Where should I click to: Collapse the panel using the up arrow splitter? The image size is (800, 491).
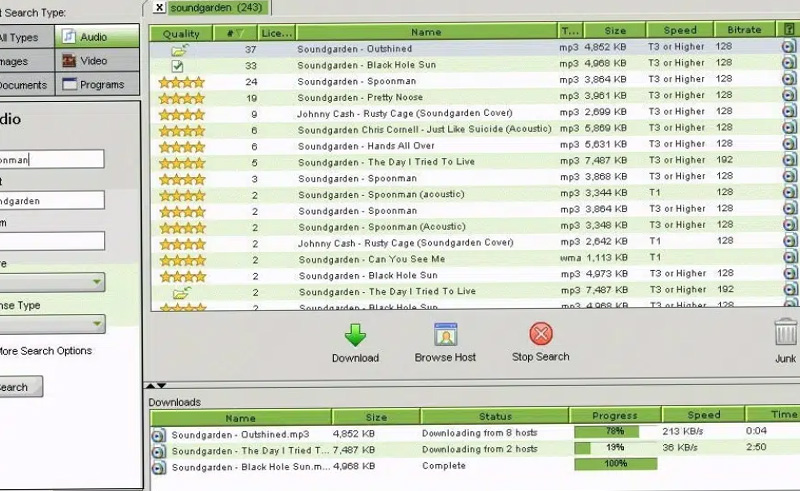[x=151, y=385]
